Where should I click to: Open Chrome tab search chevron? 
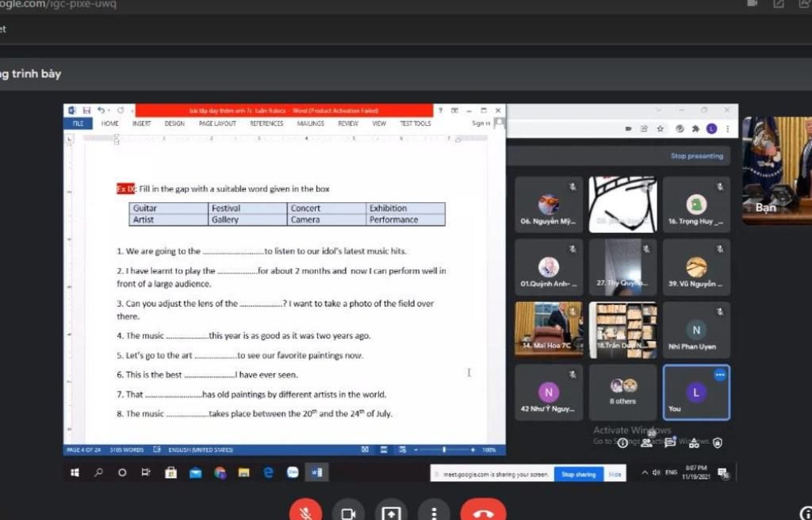659,110
